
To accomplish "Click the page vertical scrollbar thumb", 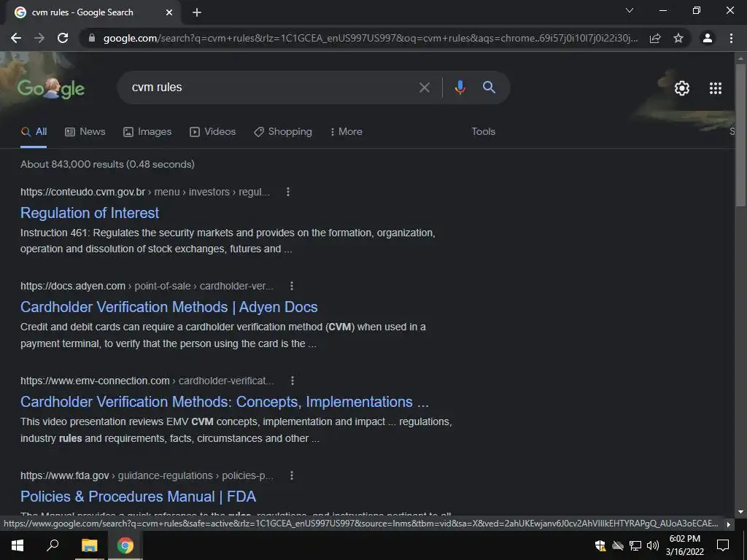I will 740,135.
